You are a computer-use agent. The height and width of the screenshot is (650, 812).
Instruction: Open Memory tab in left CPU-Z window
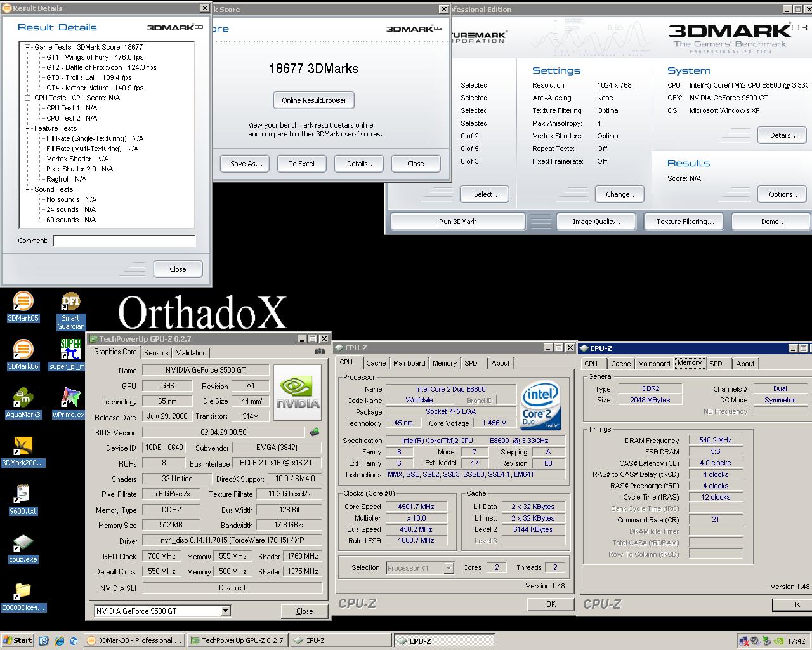445,363
